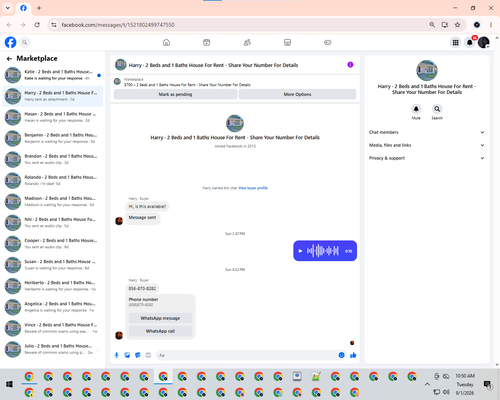Click the Mark as pending button
Viewport: 500px width, 400px height.
coord(175,94)
